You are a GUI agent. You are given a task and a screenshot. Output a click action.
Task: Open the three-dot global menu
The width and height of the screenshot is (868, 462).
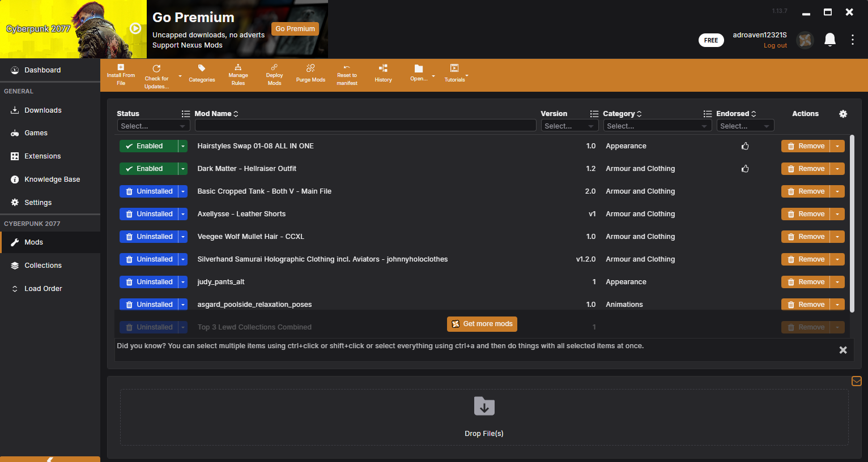853,40
